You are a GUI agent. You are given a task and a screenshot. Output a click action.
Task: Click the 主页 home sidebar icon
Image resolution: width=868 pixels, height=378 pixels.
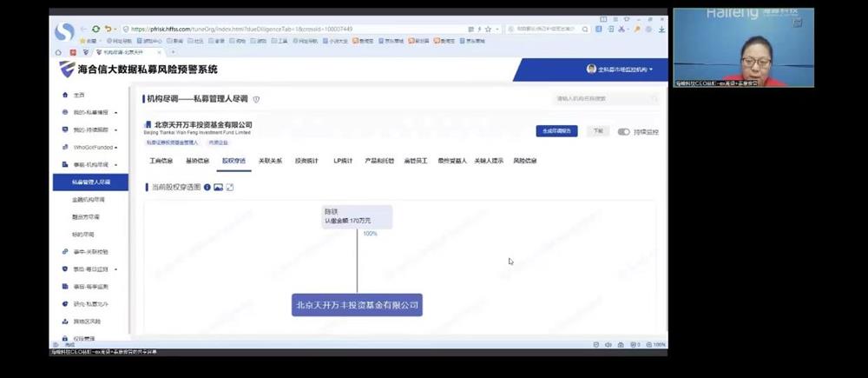[x=65, y=96]
